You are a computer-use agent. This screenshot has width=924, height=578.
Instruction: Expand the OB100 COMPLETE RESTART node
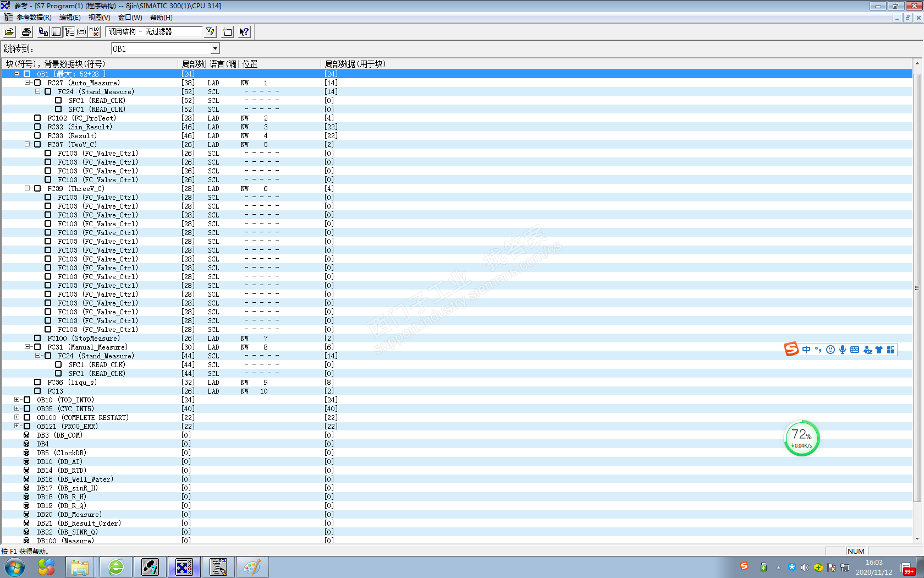point(16,417)
